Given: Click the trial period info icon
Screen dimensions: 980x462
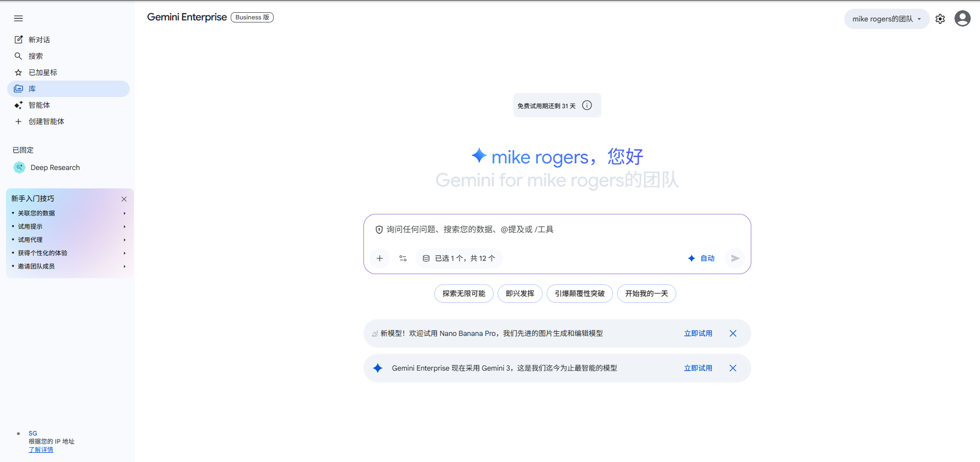Looking at the screenshot, I should point(587,105).
